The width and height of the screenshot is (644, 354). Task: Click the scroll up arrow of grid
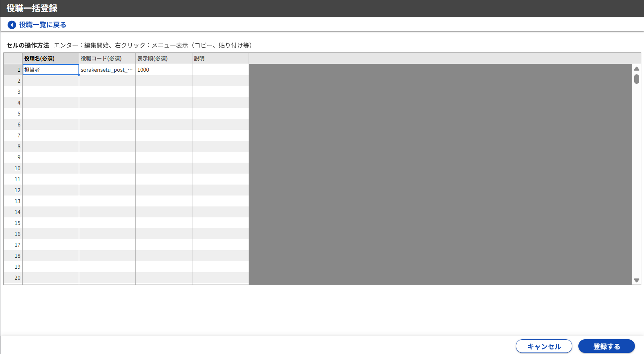pos(636,69)
